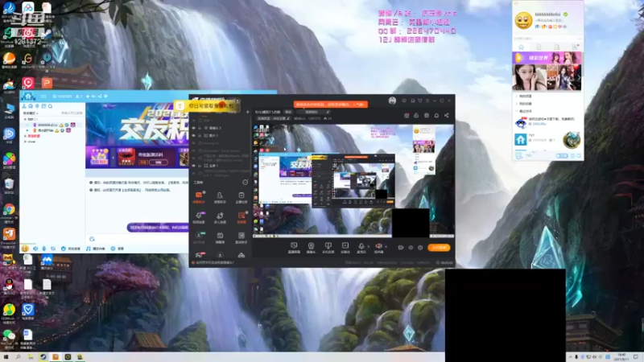Open search icon in channel window toolbar
This screenshot has height=362, width=644.
click(x=50, y=106)
